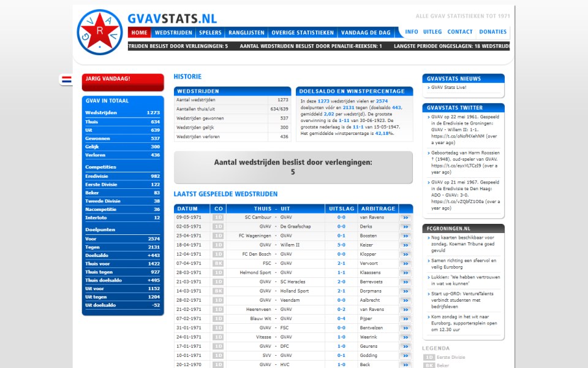This screenshot has width=588, height=368.
Task: Click the 0-4 score for Blauw Wit - GVAV
Action: tap(341, 319)
